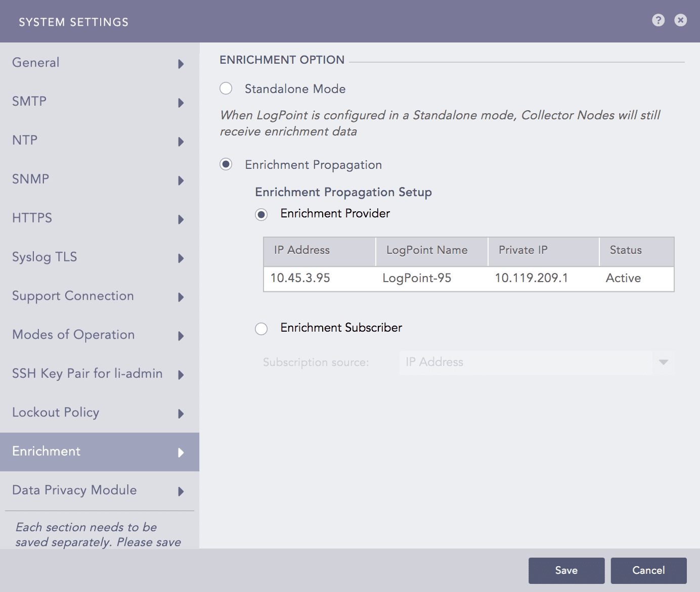The image size is (700, 592).
Task: Select Standalone Mode option
Action: click(x=226, y=88)
